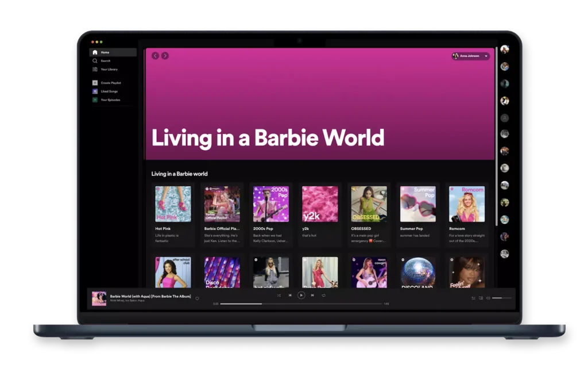Select the Summer Pop playlist
Screen dimensions: 588x372
[417, 202]
